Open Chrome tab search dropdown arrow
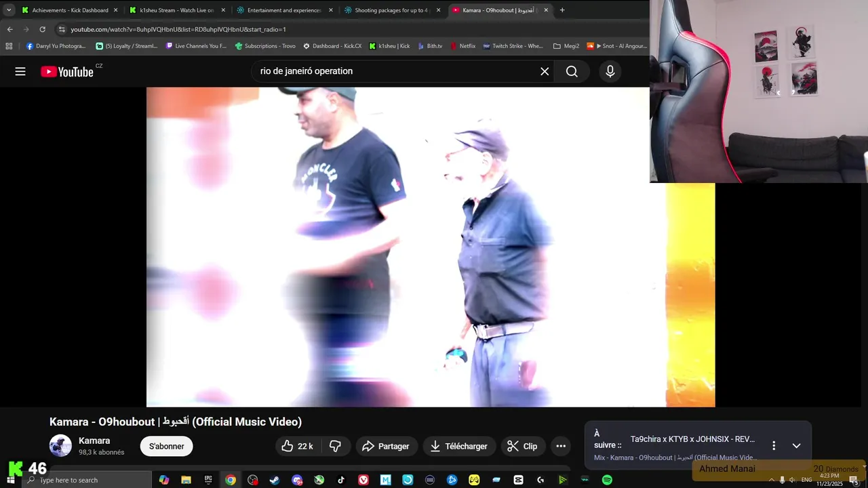 point(9,10)
